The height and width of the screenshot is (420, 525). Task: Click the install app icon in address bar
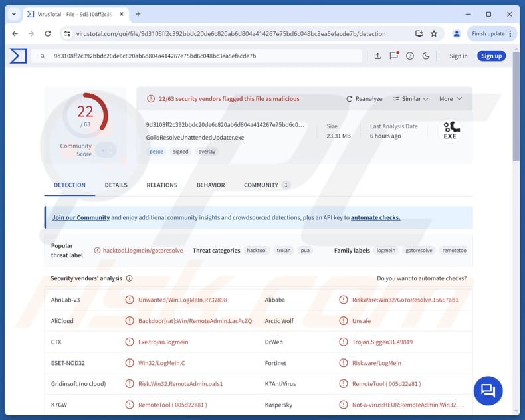point(419,33)
